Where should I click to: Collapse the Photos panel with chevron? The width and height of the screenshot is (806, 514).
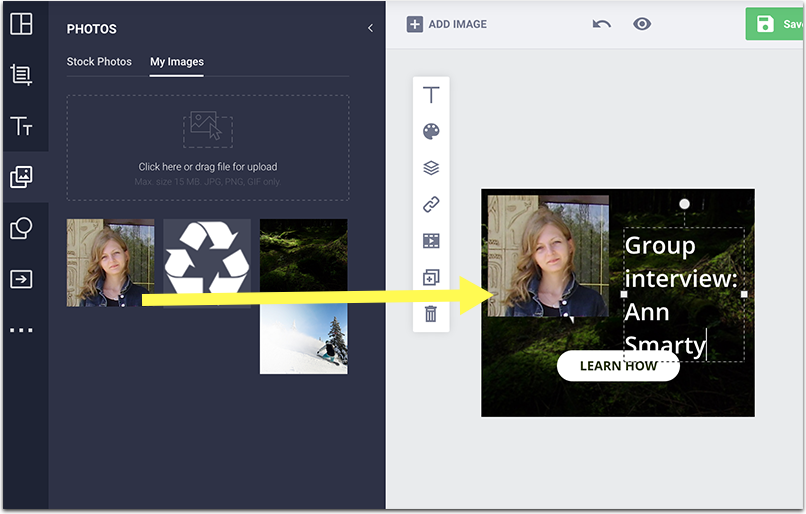[x=370, y=28]
